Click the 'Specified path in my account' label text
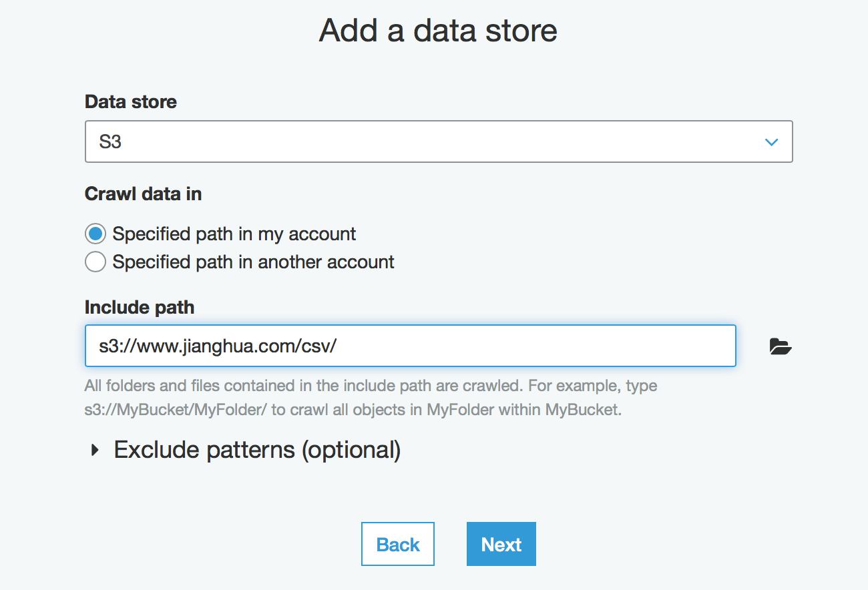The width and height of the screenshot is (868, 590). (x=234, y=234)
